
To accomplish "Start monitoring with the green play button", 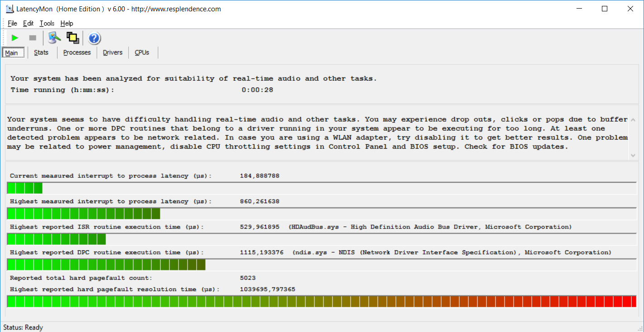I will [15, 38].
